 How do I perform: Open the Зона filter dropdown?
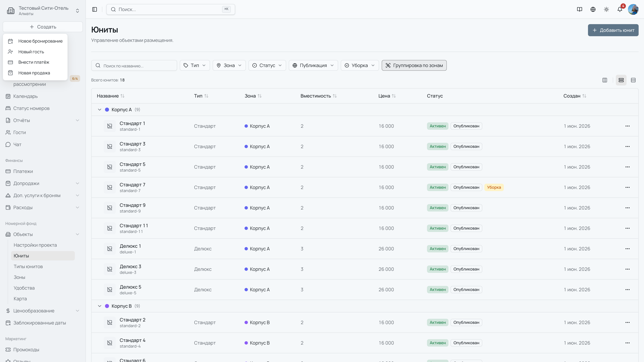[x=229, y=65]
